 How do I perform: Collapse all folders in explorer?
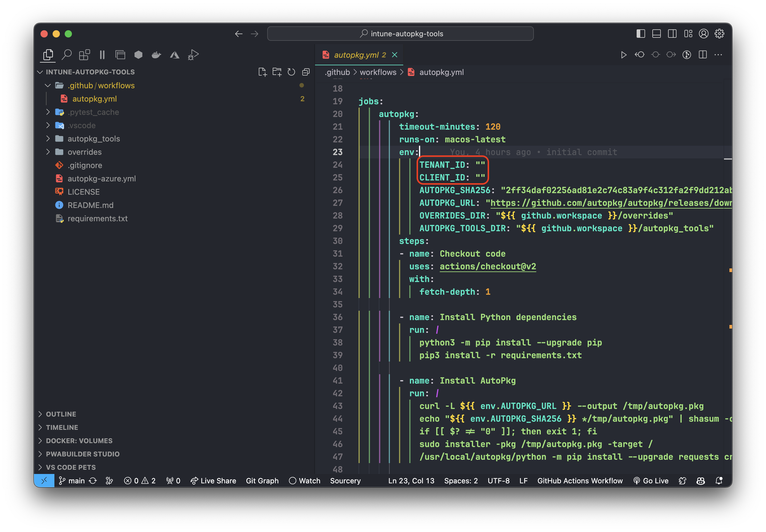(306, 72)
